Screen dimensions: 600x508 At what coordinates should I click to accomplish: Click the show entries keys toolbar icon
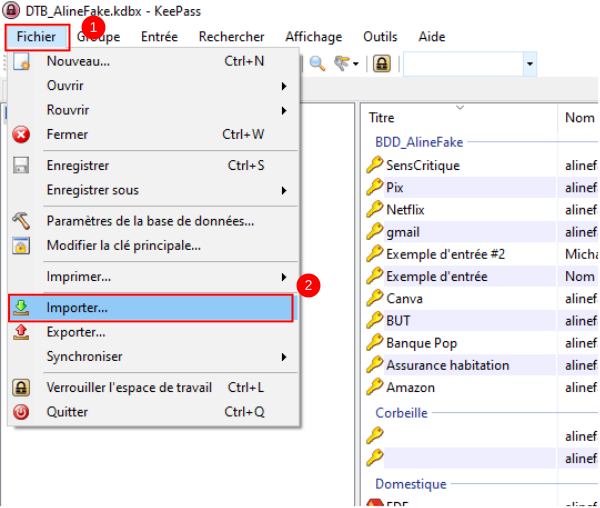click(x=342, y=64)
